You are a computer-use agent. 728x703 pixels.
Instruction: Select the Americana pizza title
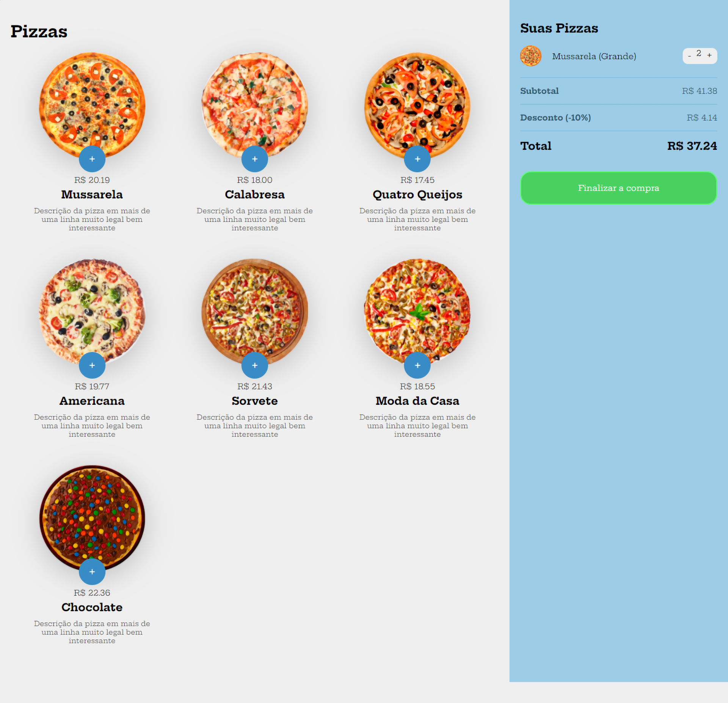92,401
